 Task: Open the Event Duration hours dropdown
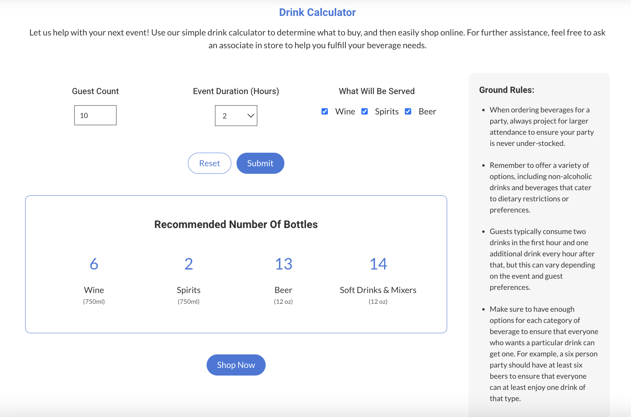pyautogui.click(x=236, y=116)
